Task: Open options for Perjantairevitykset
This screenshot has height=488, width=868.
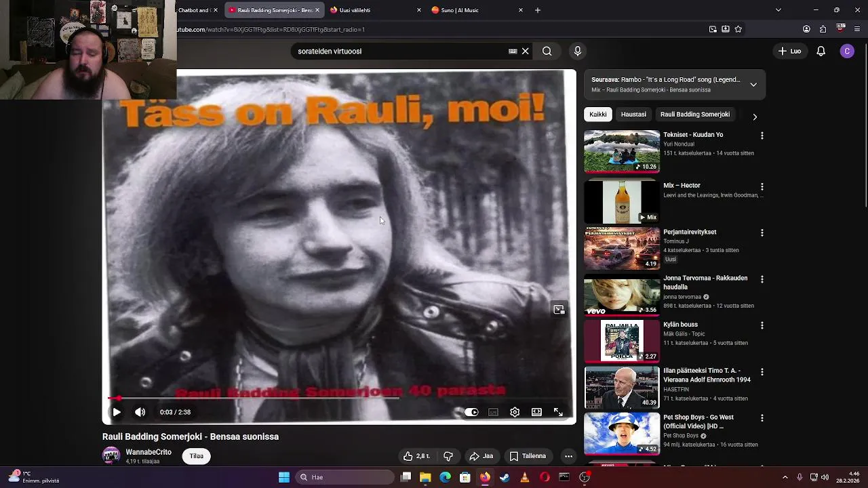Action: [762, 232]
